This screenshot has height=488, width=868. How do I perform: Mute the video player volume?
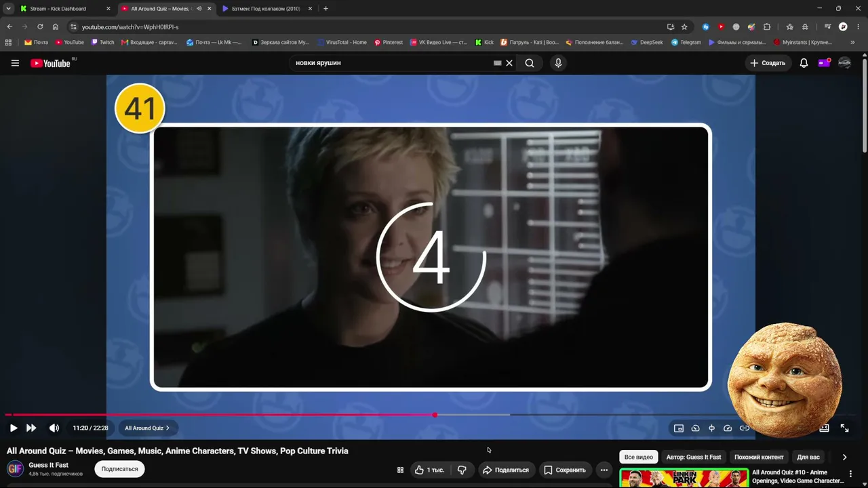point(54,428)
